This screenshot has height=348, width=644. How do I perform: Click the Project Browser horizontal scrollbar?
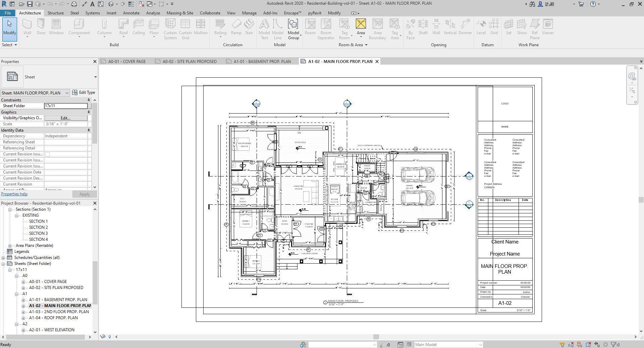(x=46, y=337)
